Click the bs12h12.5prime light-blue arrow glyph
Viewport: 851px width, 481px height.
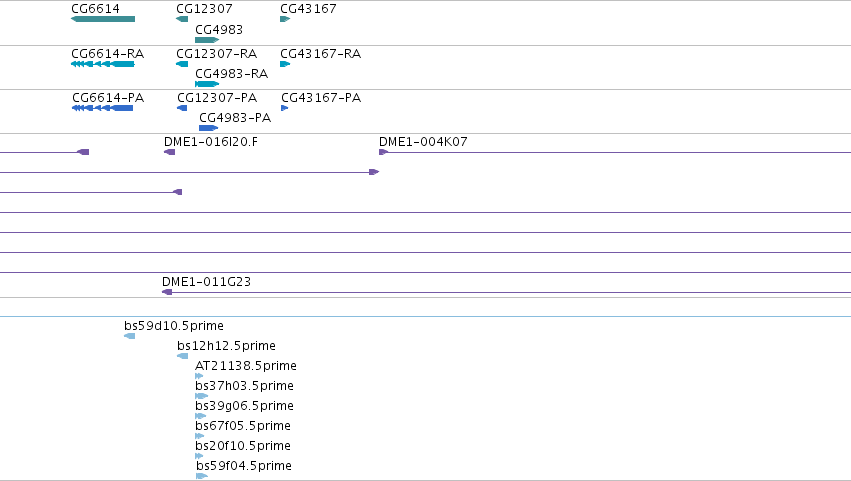pos(183,356)
